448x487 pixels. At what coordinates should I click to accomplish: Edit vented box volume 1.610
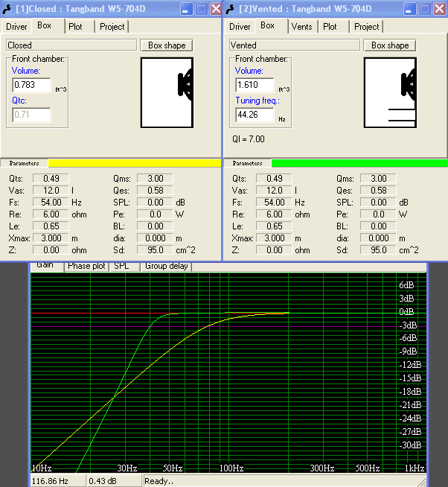click(x=255, y=85)
